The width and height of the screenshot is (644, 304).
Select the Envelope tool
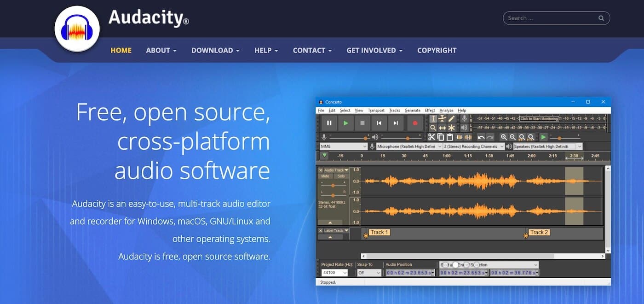(442, 118)
